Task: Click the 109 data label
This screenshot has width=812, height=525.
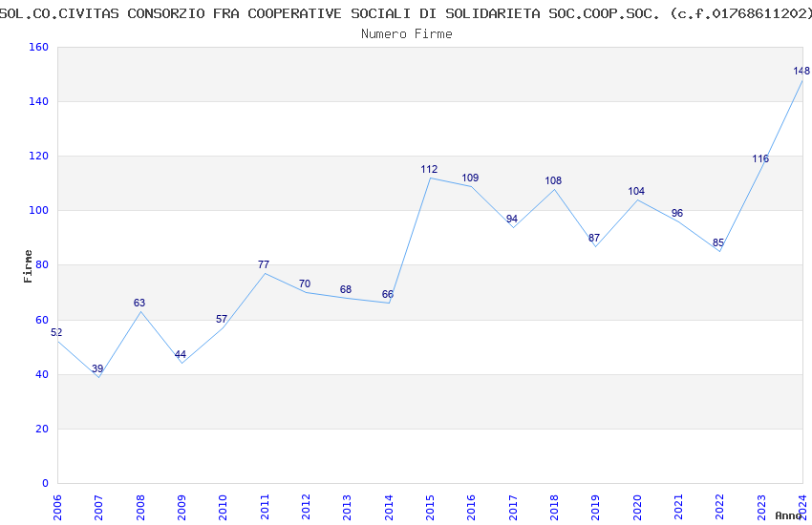Action: pyautogui.click(x=470, y=178)
